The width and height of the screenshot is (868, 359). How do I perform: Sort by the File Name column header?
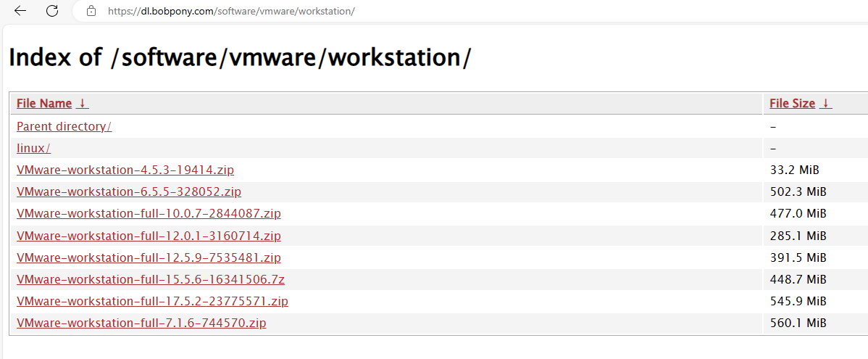point(44,103)
